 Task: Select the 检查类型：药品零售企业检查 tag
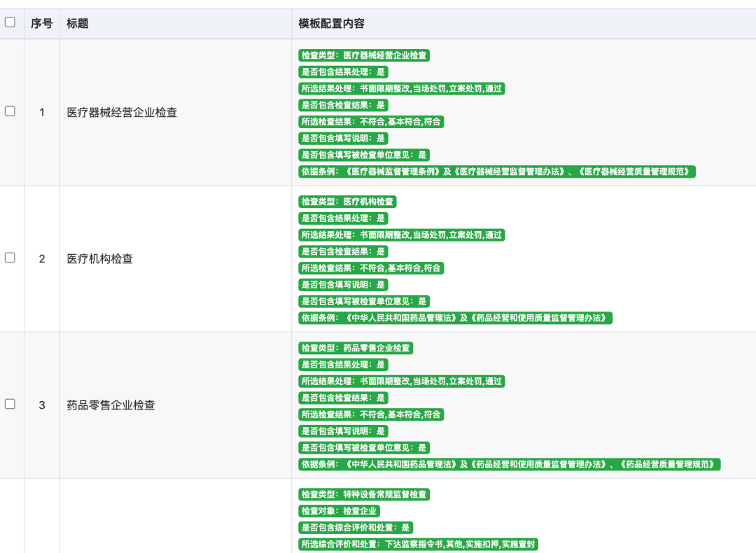click(356, 348)
